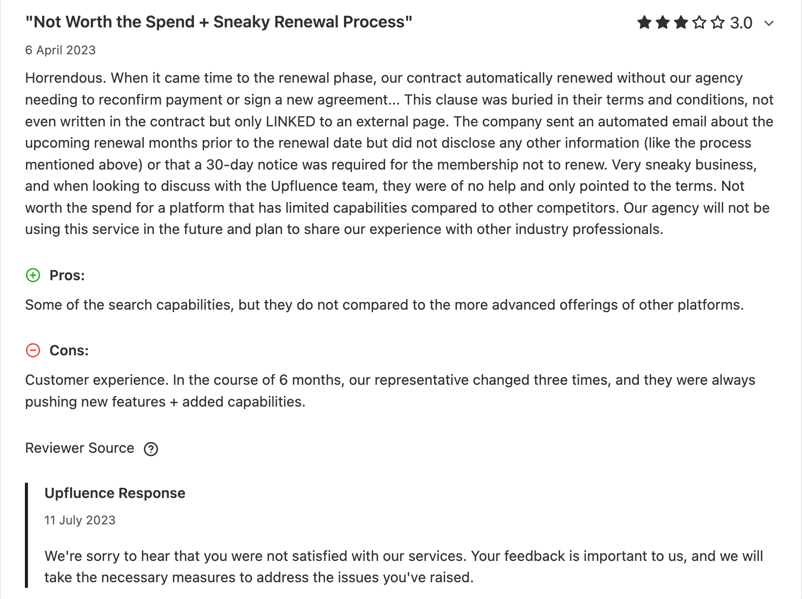Click the vendor reply text "We're sorry to hear"

point(404,567)
